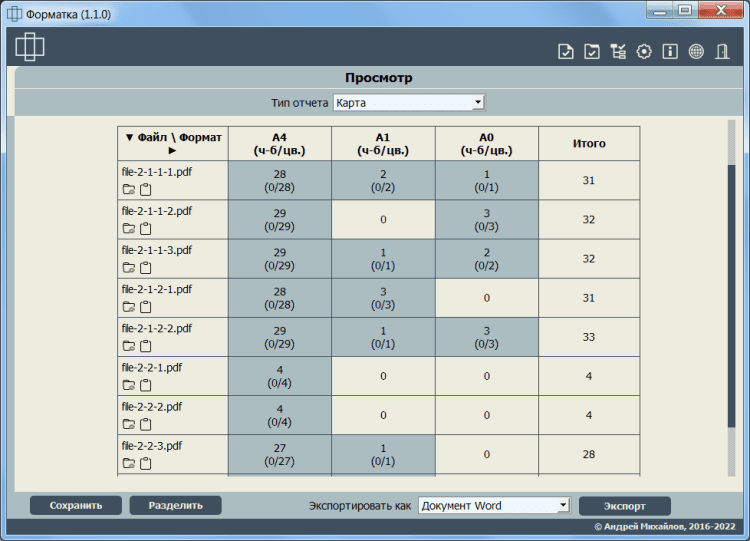Click A1 cell 2 (0/2) for file-2-1-1-1.pdf
The image size is (750, 541).
pos(383,180)
